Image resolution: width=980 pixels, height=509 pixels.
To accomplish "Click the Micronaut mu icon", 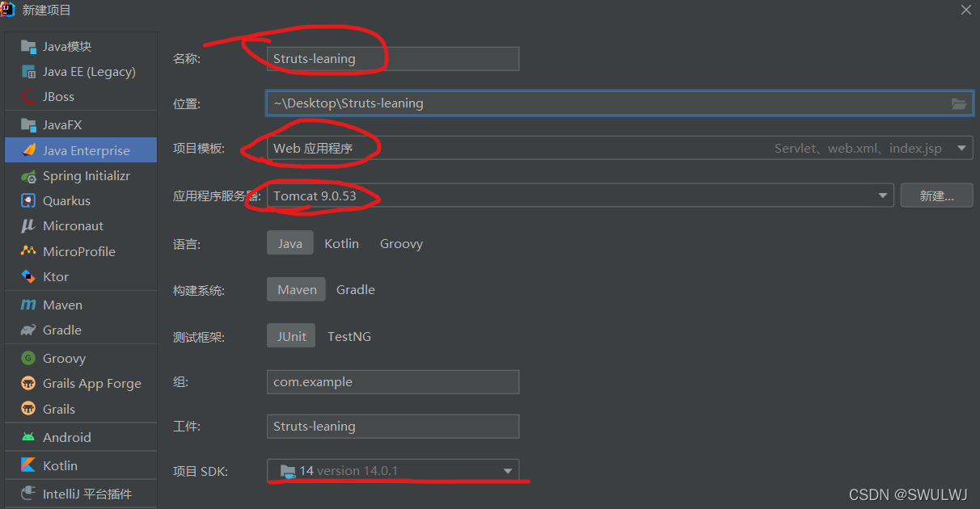I will point(28,226).
